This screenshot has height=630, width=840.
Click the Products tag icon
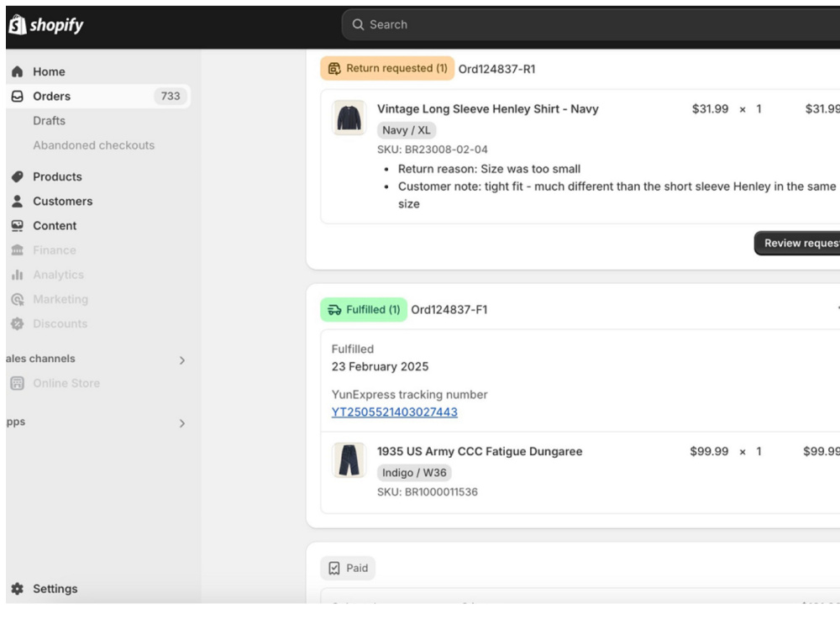pyautogui.click(x=17, y=176)
